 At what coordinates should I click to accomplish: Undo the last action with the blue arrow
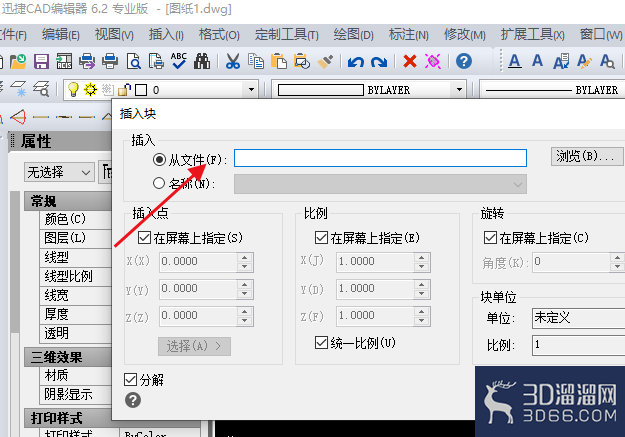click(x=356, y=62)
